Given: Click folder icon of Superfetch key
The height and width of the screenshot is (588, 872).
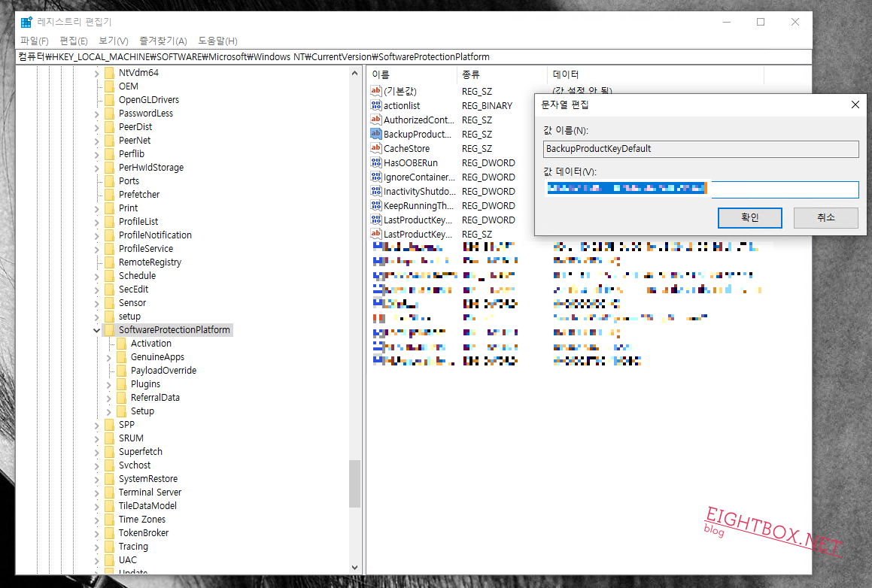Looking at the screenshot, I should pyautogui.click(x=110, y=451).
